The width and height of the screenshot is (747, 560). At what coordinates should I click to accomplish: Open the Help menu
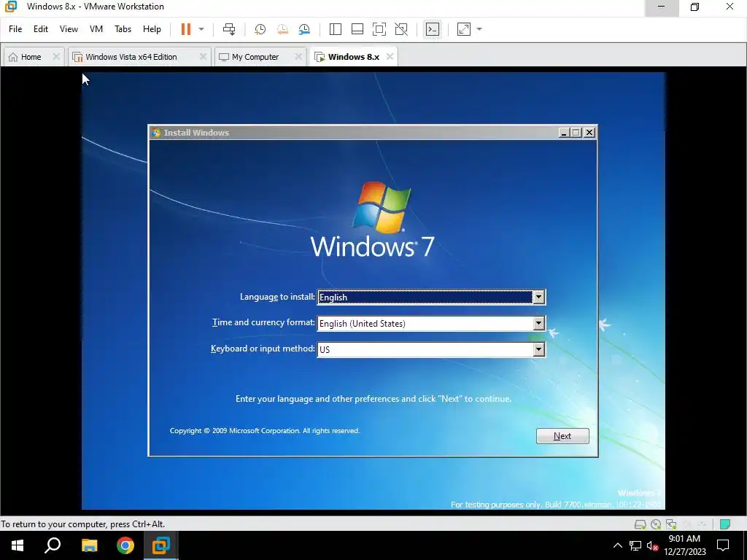pyautogui.click(x=152, y=29)
